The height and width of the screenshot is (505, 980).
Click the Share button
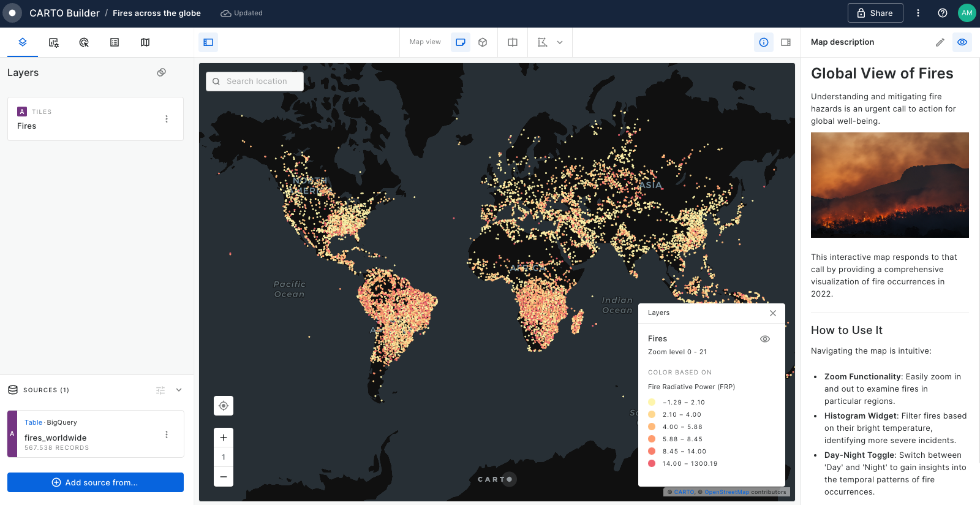pyautogui.click(x=875, y=13)
